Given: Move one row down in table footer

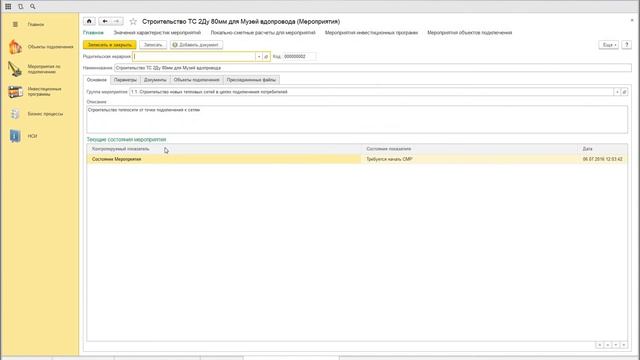Looking at the screenshot, I should point(616,345).
